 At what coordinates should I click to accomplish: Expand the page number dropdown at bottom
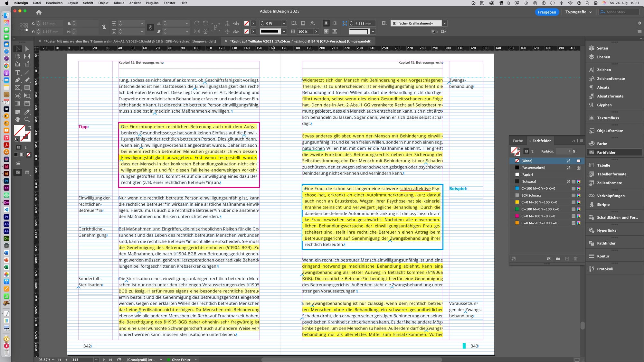96,360
